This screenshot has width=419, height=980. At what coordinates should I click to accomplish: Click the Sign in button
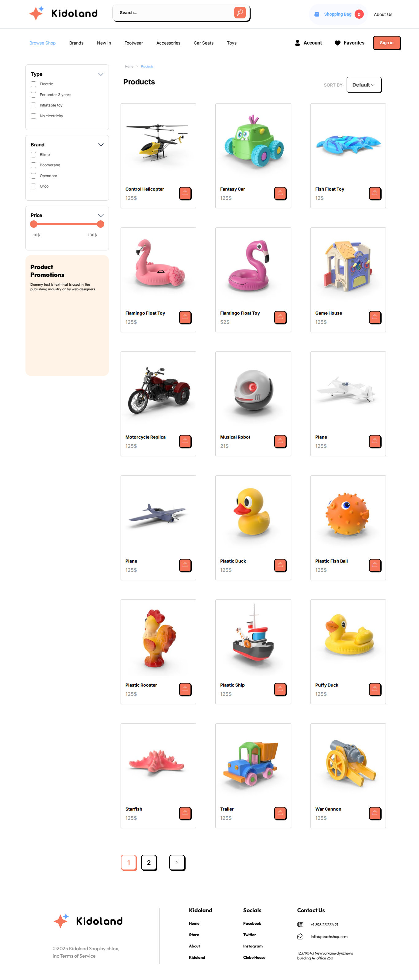(386, 43)
